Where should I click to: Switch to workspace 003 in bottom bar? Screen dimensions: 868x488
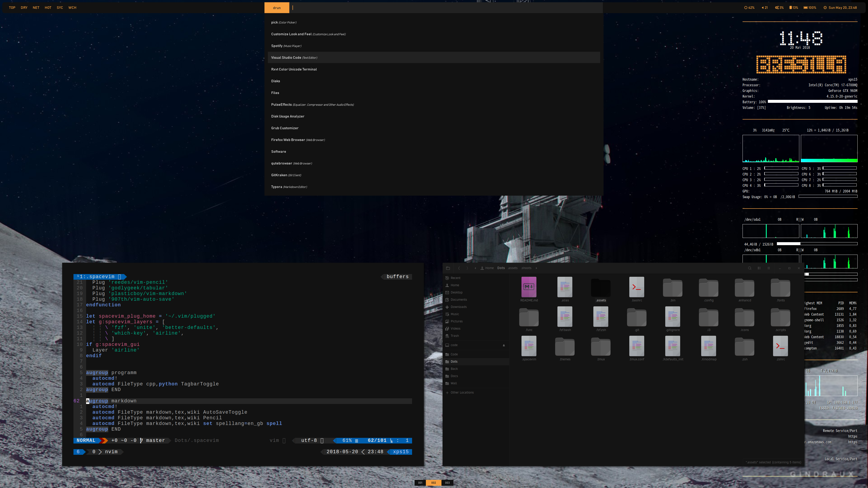(x=447, y=483)
